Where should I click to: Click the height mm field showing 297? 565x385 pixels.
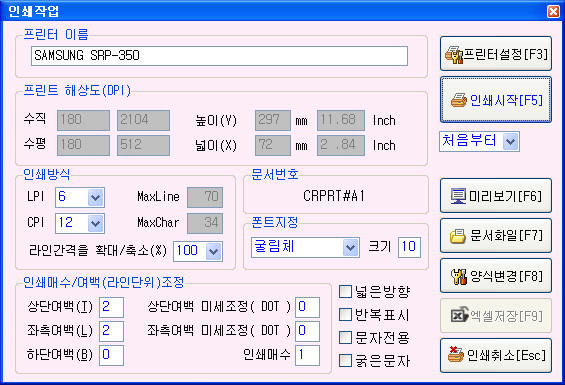tap(273, 120)
